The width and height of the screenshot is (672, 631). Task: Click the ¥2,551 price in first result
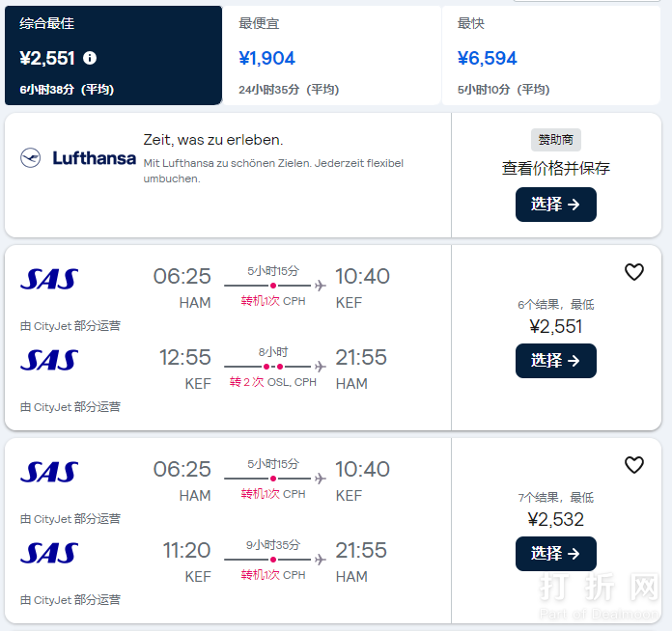[555, 326]
